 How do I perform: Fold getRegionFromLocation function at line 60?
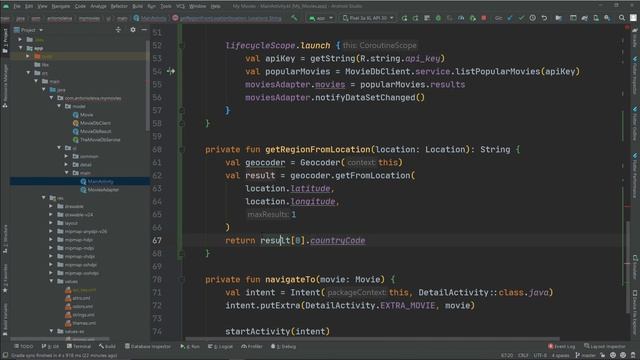pos(182,150)
